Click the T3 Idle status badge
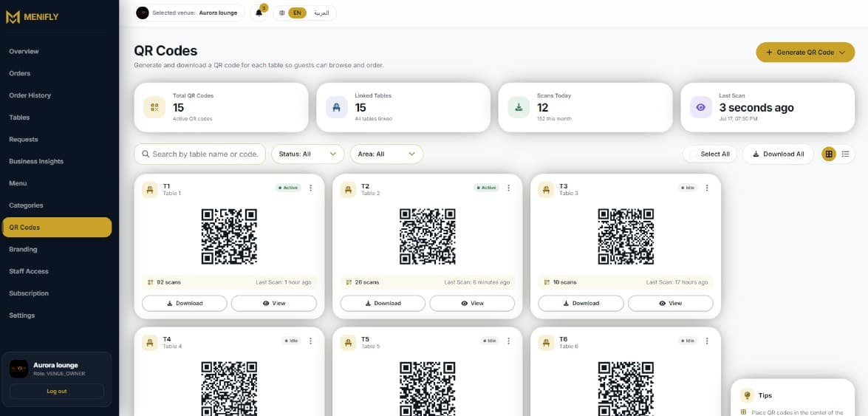Image resolution: width=868 pixels, height=416 pixels. pos(688,188)
